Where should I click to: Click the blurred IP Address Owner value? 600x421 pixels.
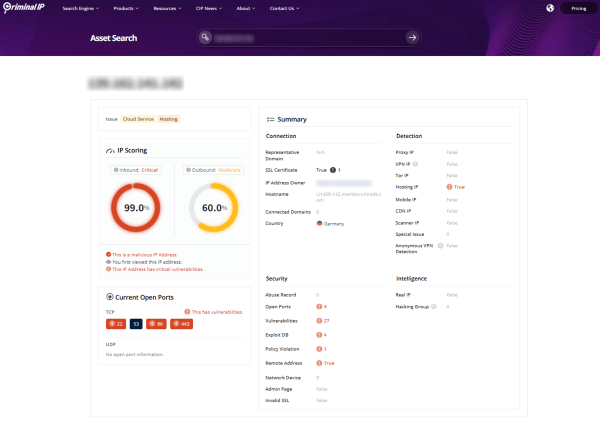(344, 183)
